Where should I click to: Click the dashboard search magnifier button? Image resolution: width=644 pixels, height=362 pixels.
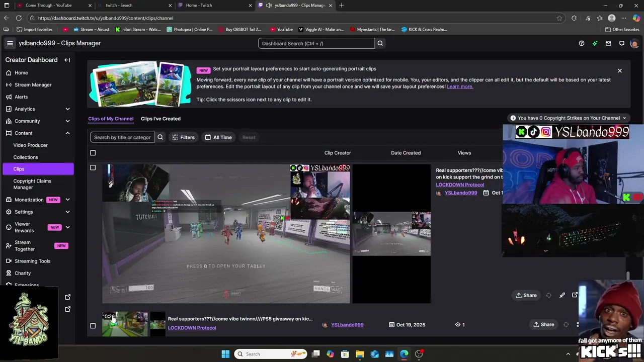click(380, 43)
